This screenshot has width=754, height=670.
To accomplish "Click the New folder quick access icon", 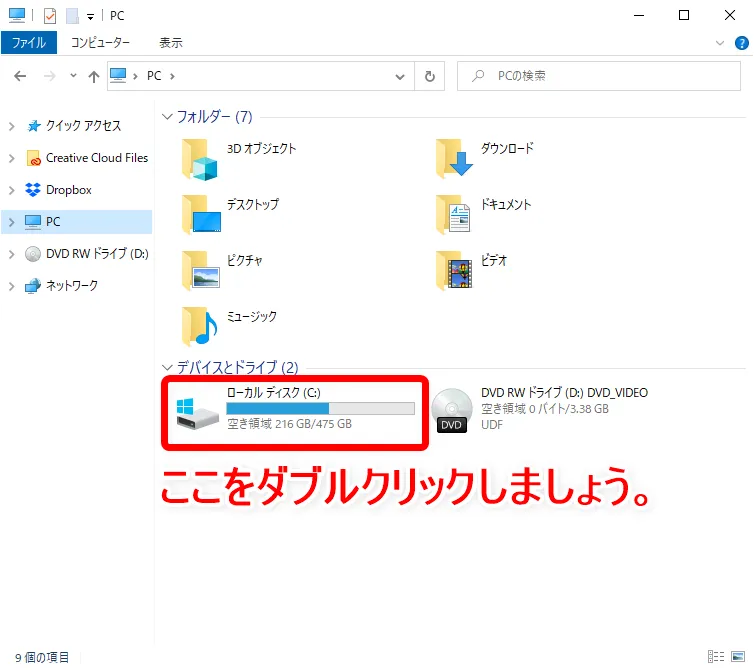I will pyautogui.click(x=72, y=16).
